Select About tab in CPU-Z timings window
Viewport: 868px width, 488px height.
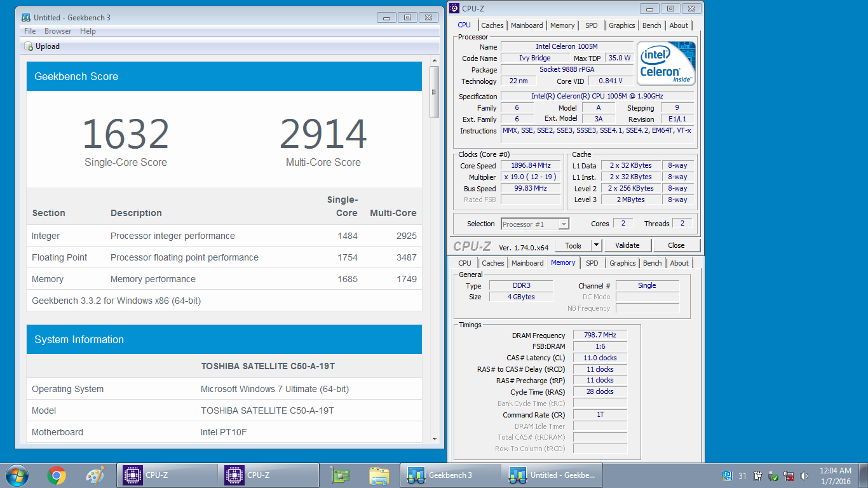click(679, 263)
